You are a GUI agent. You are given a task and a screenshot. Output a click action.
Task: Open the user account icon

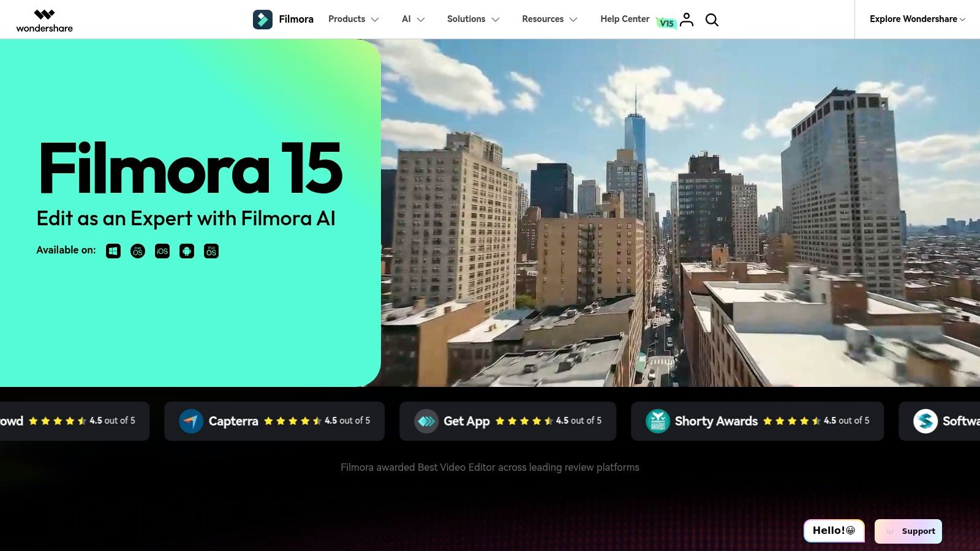click(x=687, y=20)
